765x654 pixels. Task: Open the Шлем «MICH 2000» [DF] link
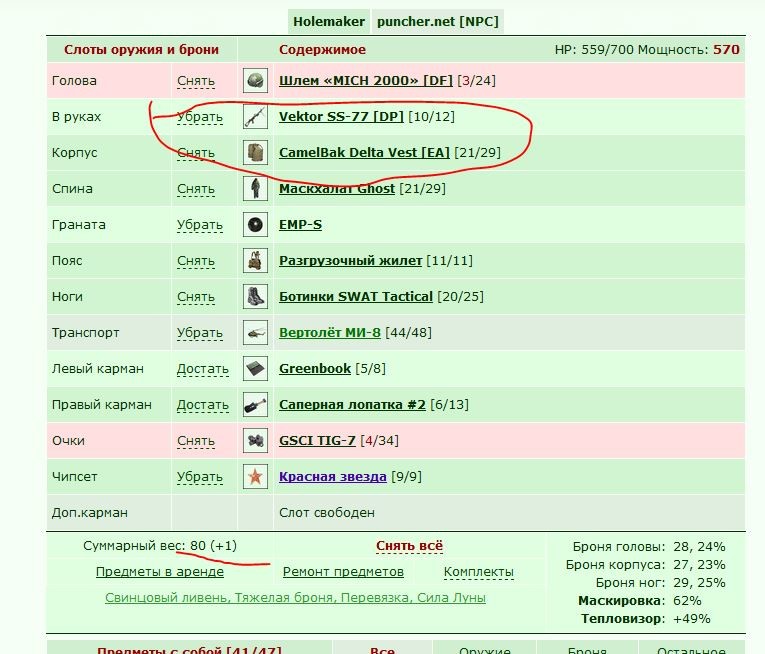(366, 81)
